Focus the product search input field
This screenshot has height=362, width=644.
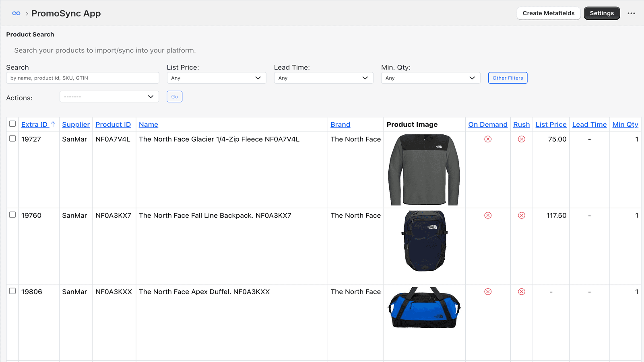(83, 78)
